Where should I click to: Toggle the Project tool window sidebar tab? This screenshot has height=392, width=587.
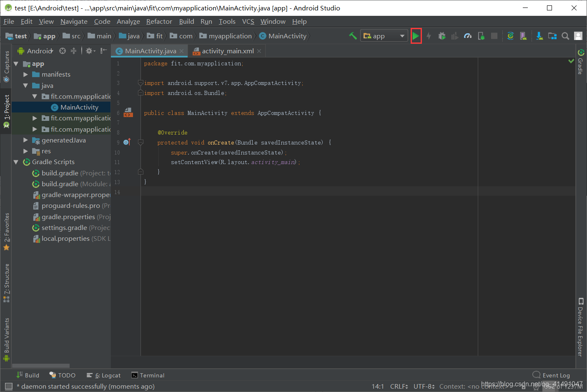[x=6, y=110]
